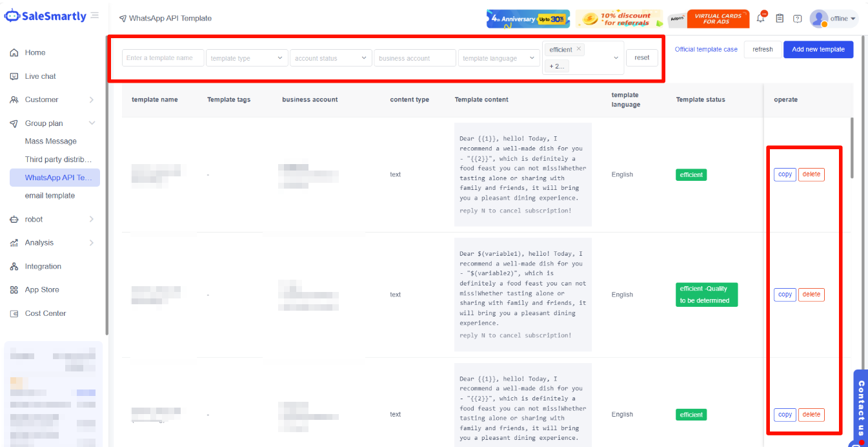Open the template language dropdown
The width and height of the screenshot is (868, 447).
[498, 58]
